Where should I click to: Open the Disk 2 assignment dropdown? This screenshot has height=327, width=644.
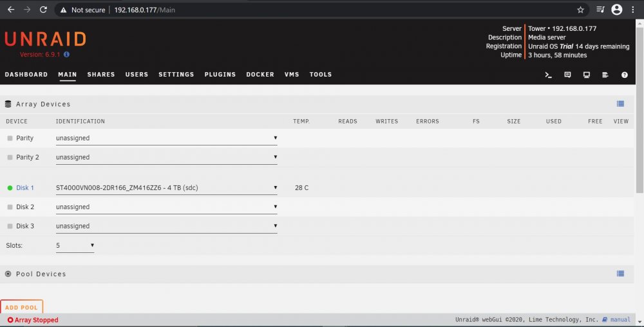coord(166,207)
